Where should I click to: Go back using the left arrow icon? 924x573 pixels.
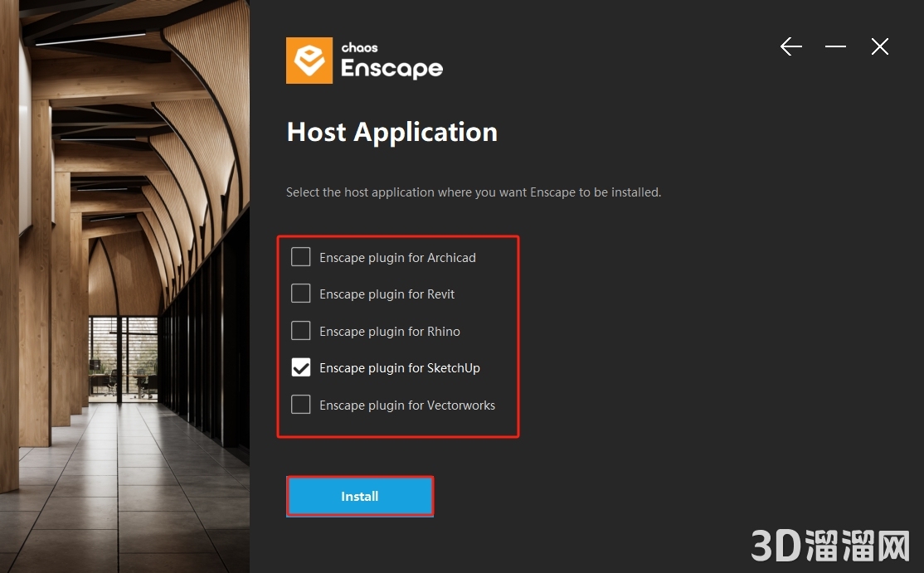point(790,46)
